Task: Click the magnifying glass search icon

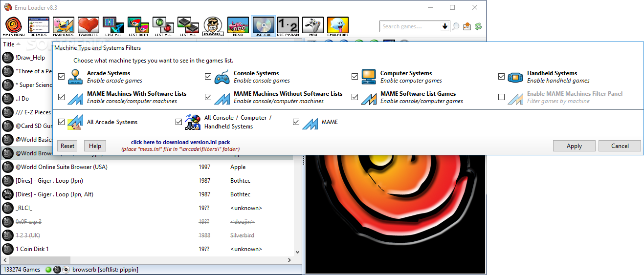Action: [x=456, y=26]
